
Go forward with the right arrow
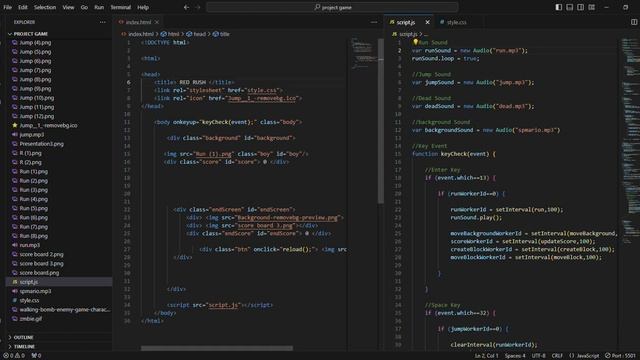coord(198,7)
